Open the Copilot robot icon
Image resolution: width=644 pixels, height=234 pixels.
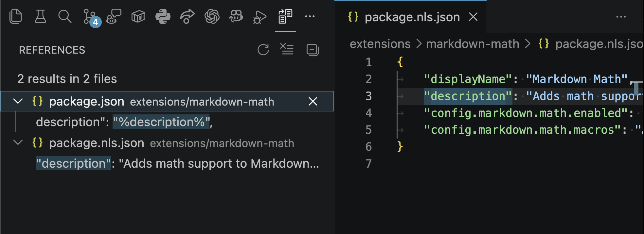[236, 16]
